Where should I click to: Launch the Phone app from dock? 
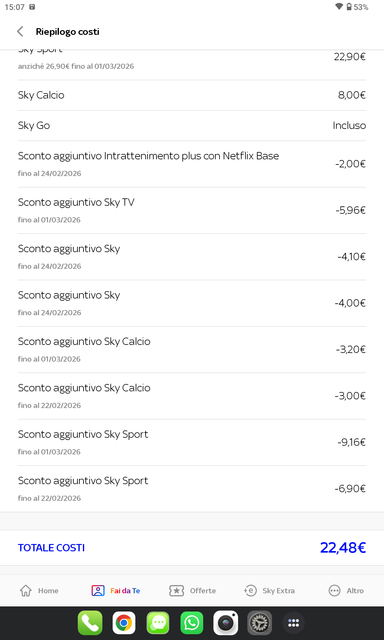click(90, 623)
